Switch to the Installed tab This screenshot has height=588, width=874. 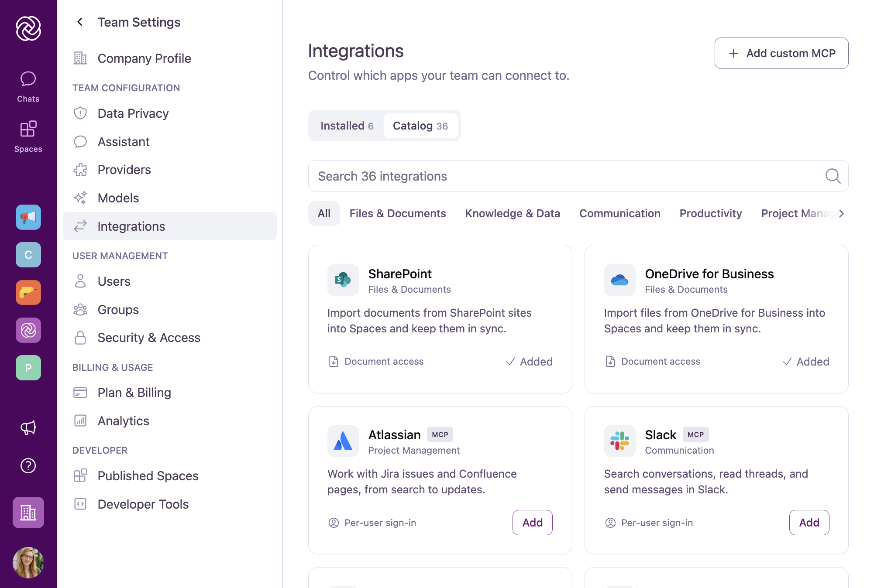point(347,126)
